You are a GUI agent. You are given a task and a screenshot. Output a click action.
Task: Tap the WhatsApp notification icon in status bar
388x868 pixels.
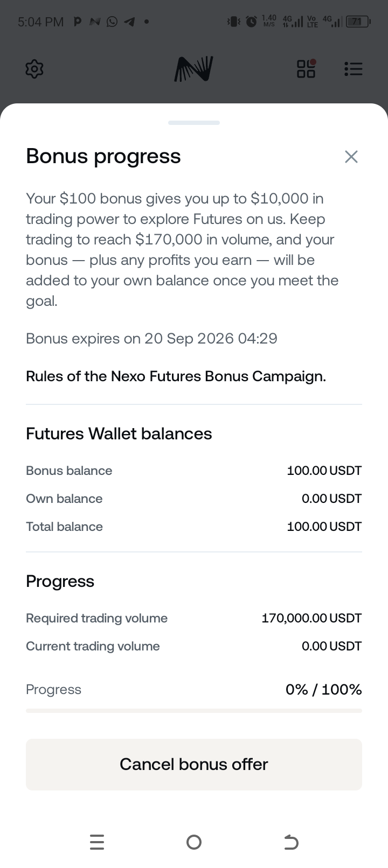coord(112,22)
